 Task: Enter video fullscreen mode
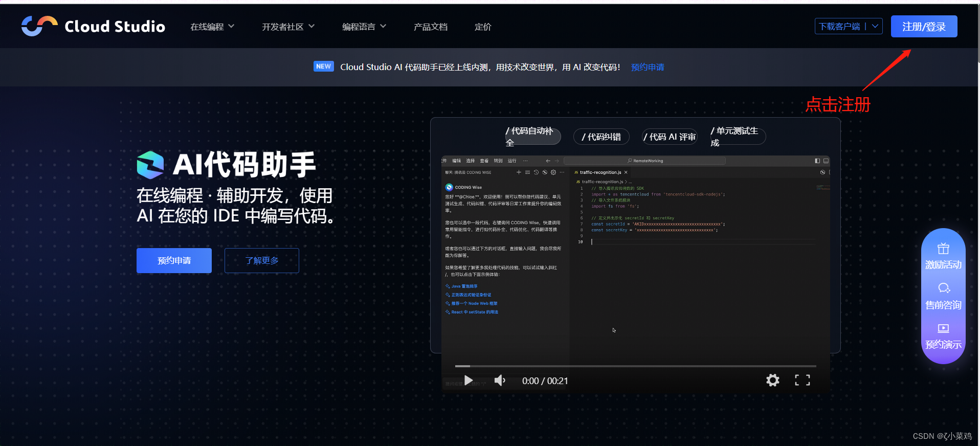click(x=802, y=380)
